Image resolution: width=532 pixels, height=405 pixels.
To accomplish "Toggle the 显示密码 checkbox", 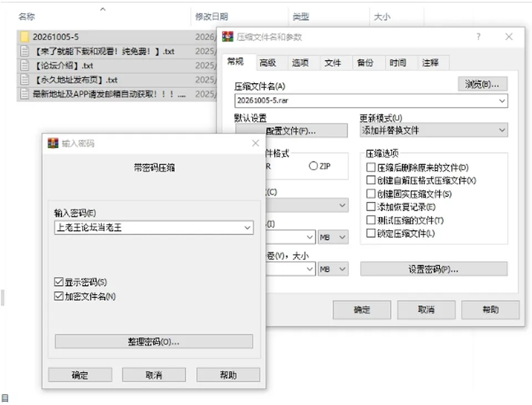I will 59,282.
